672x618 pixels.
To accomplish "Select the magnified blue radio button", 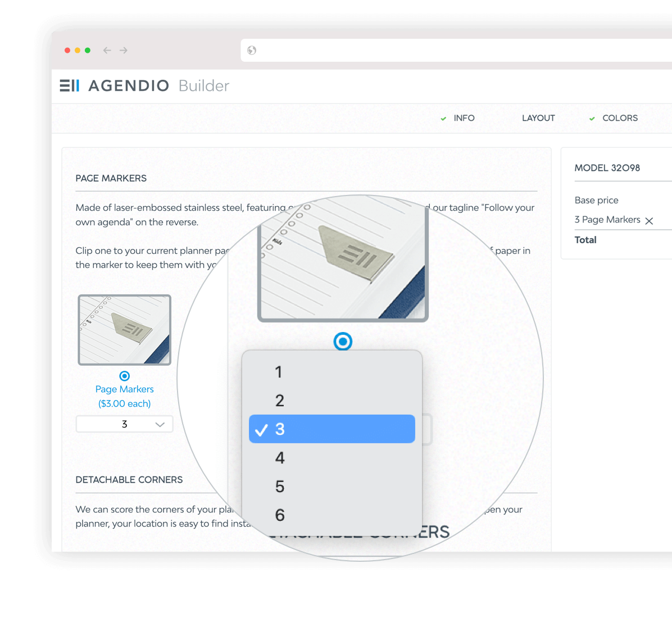I will click(x=343, y=342).
